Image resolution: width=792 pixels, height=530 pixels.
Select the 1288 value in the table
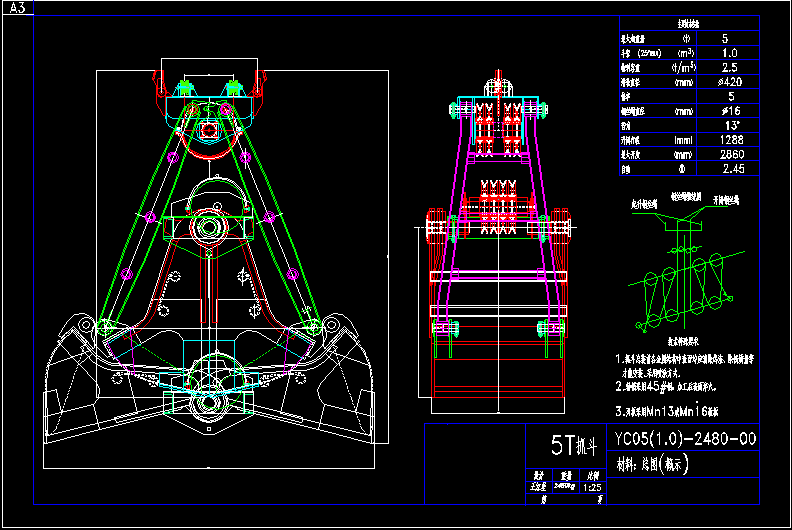click(731, 139)
